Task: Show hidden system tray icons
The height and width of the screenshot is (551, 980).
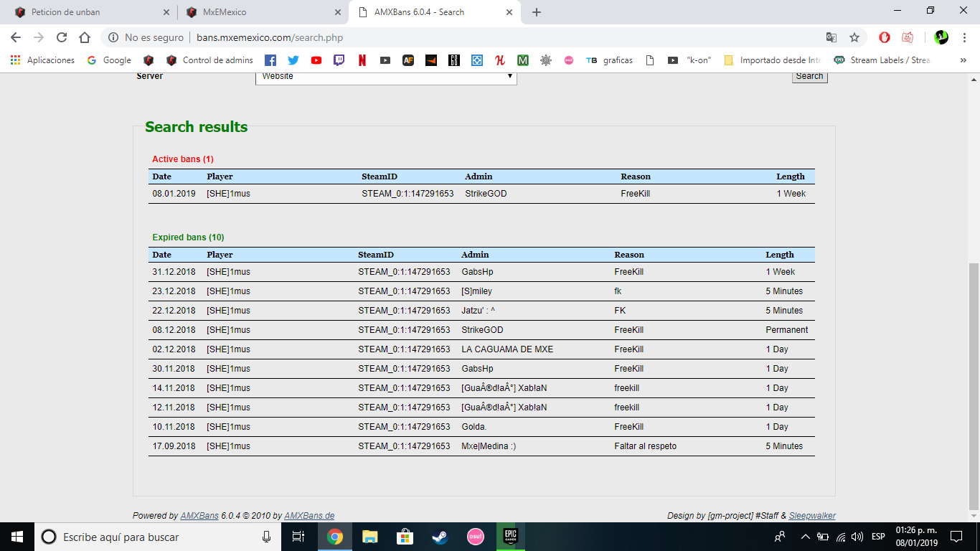Action: pyautogui.click(x=805, y=537)
